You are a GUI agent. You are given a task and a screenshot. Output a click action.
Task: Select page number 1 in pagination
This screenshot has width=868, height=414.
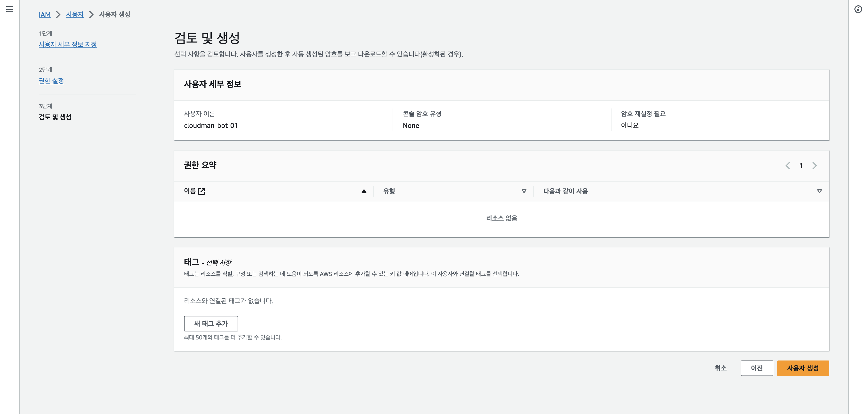pyautogui.click(x=801, y=165)
